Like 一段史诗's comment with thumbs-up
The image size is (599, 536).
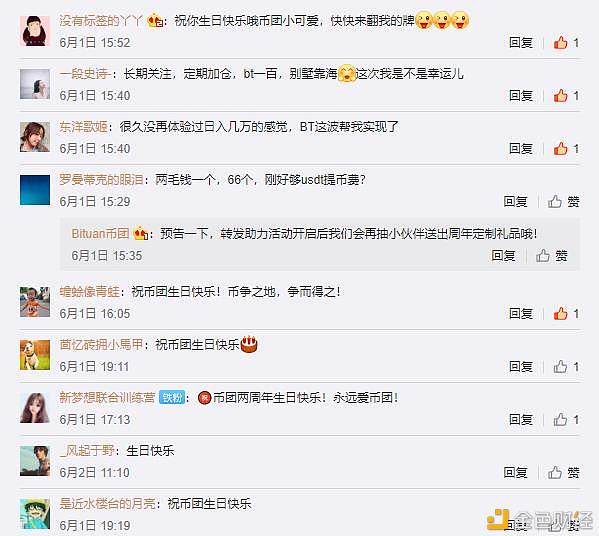pos(566,96)
